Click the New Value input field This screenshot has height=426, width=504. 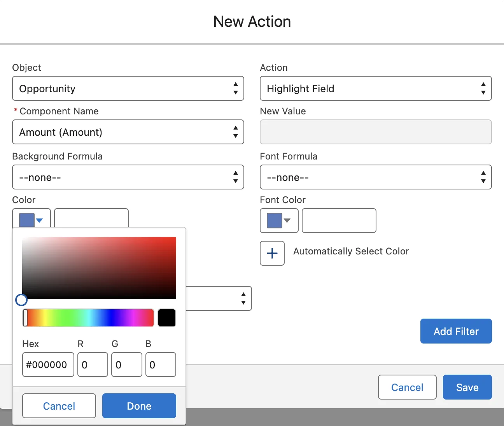click(x=376, y=132)
